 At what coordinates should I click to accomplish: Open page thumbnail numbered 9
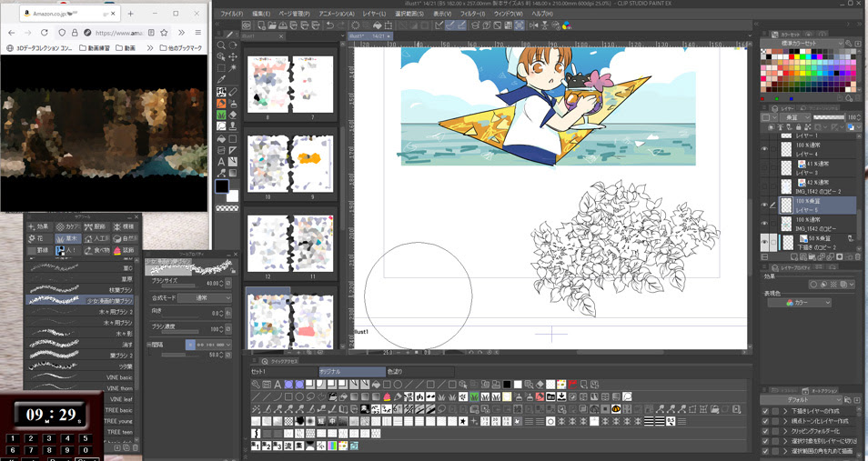point(312,165)
